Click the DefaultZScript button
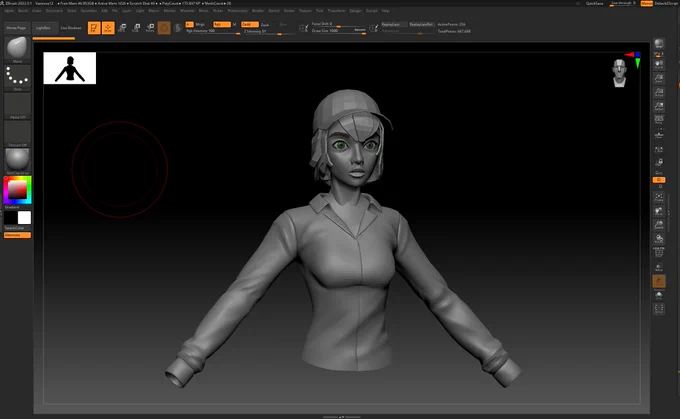The width and height of the screenshot is (680, 419). tap(666, 3)
